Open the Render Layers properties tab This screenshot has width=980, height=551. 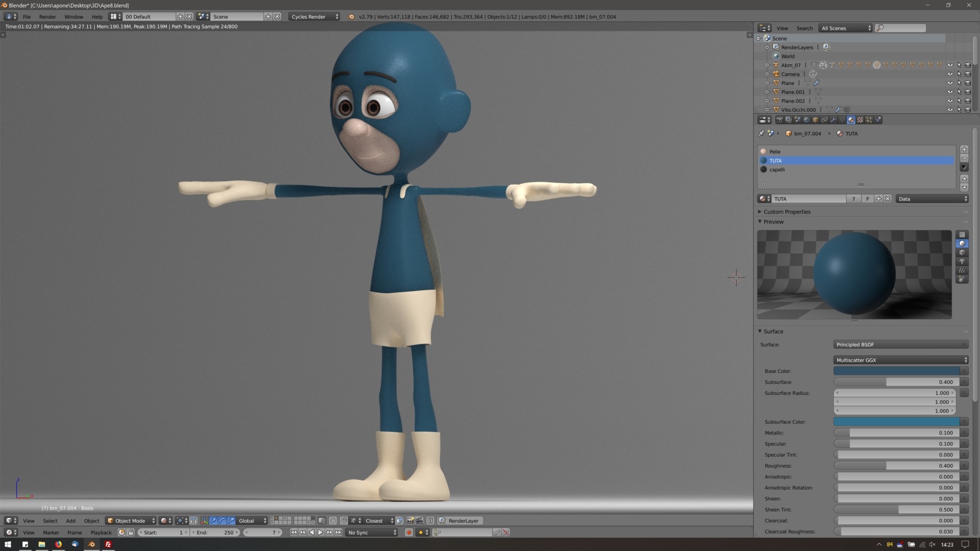[789, 120]
